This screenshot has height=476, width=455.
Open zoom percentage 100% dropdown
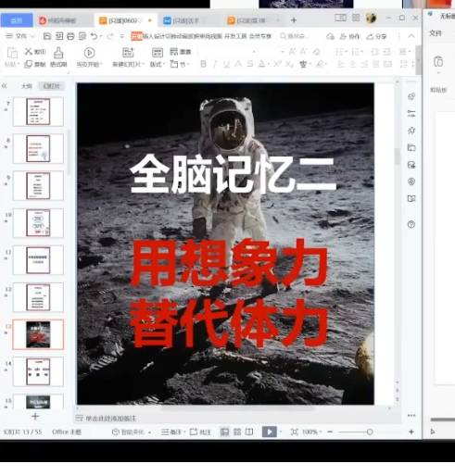click(312, 432)
